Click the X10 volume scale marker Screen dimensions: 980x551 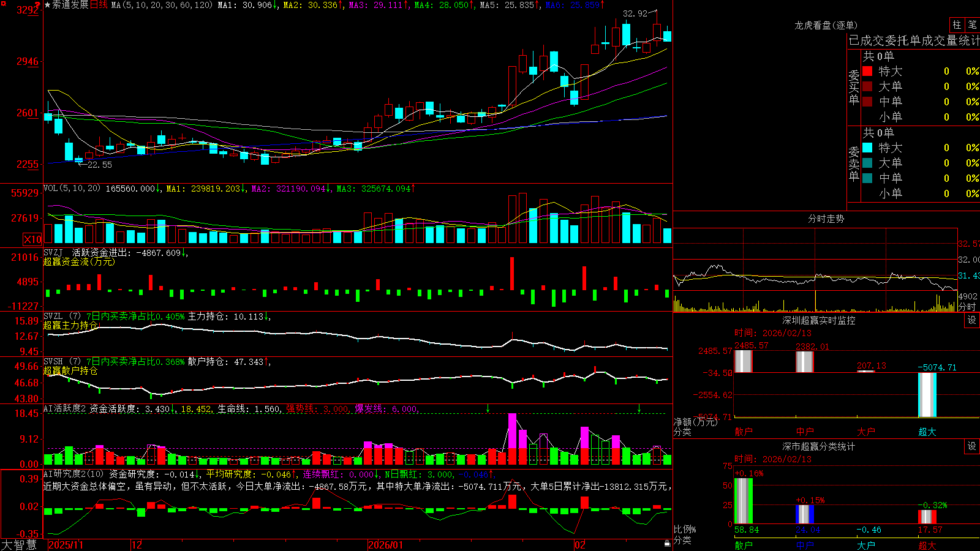point(32,239)
